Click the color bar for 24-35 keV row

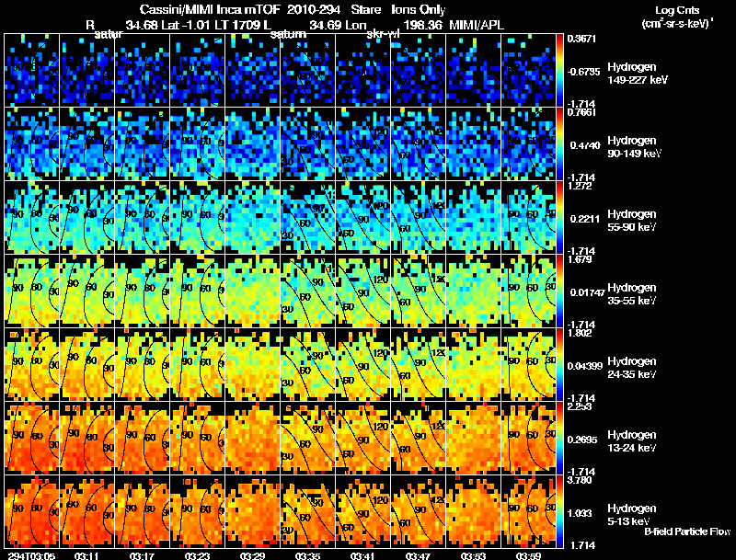click(559, 365)
